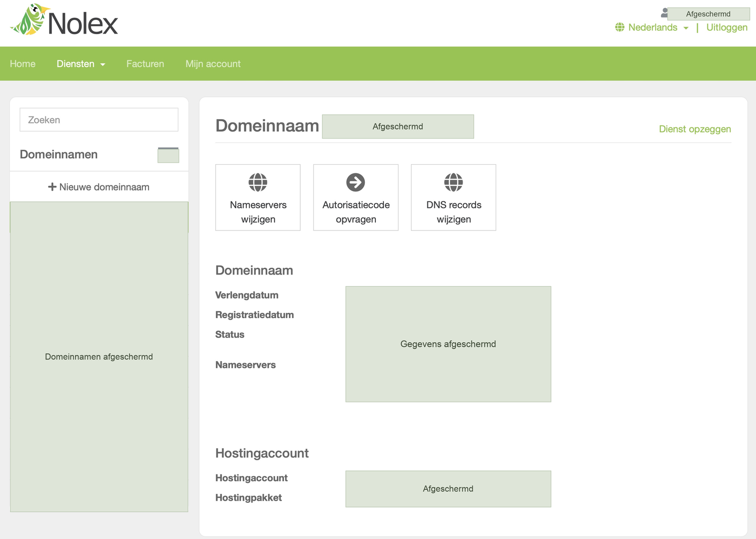Viewport: 756px width, 539px height.
Task: Click the globe icon on Nameservers wijzigen
Action: click(258, 182)
